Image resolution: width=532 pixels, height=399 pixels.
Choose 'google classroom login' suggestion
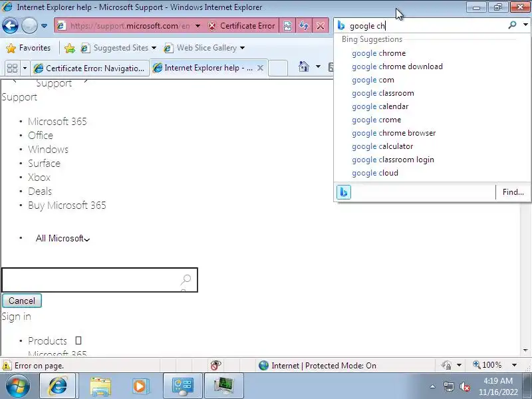point(393,160)
